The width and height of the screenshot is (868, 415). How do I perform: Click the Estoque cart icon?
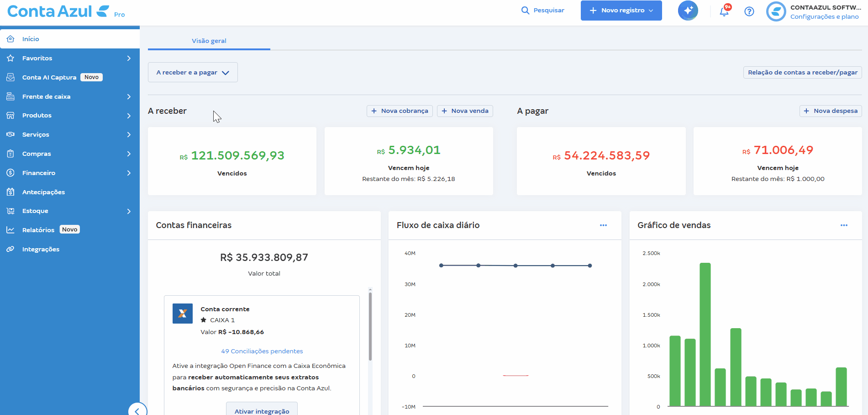point(11,211)
